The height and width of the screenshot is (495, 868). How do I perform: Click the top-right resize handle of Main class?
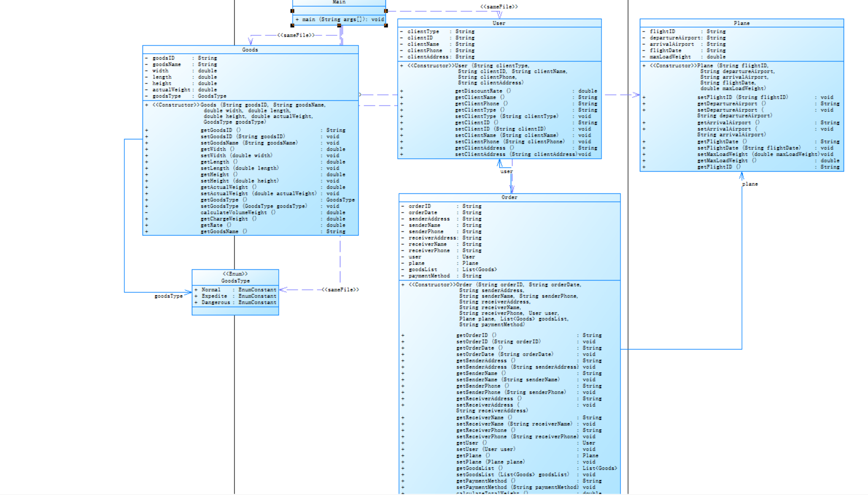pyautogui.click(x=385, y=11)
